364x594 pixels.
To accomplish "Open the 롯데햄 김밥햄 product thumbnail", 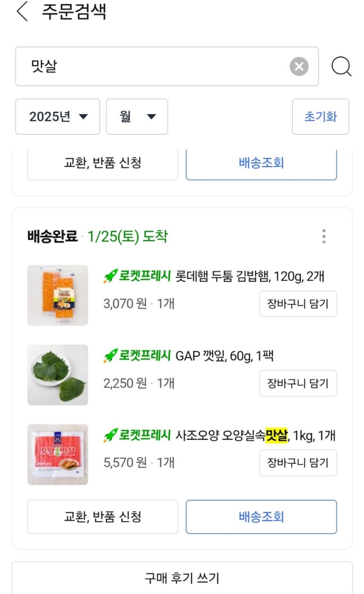I will click(57, 295).
